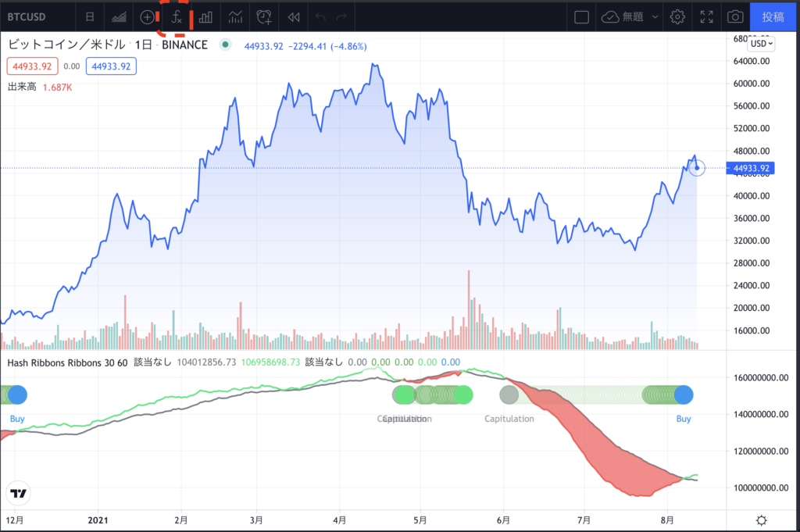This screenshot has width=800, height=532.
Task: Start bar replay with the rewind icon
Action: coord(294,17)
